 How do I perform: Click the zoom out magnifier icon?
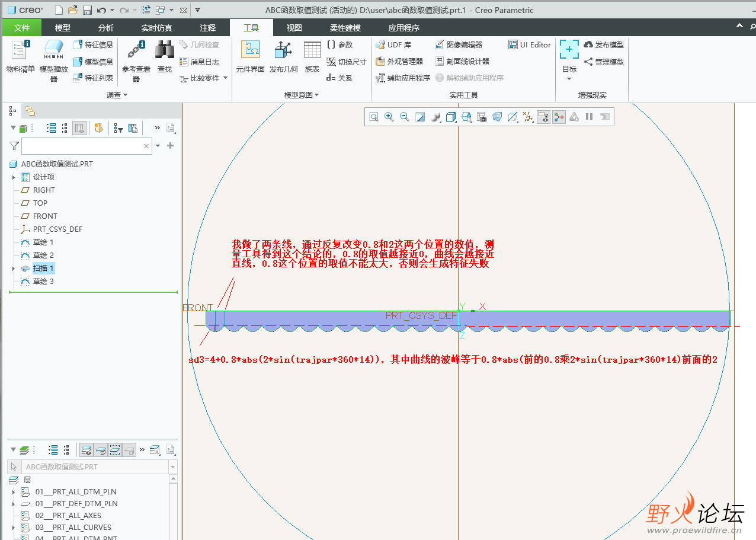pyautogui.click(x=405, y=117)
